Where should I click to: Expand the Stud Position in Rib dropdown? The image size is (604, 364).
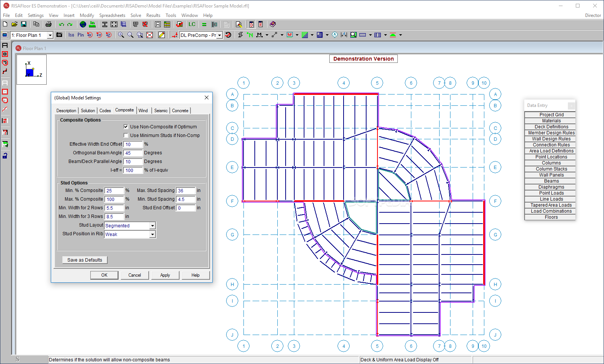pyautogui.click(x=152, y=234)
